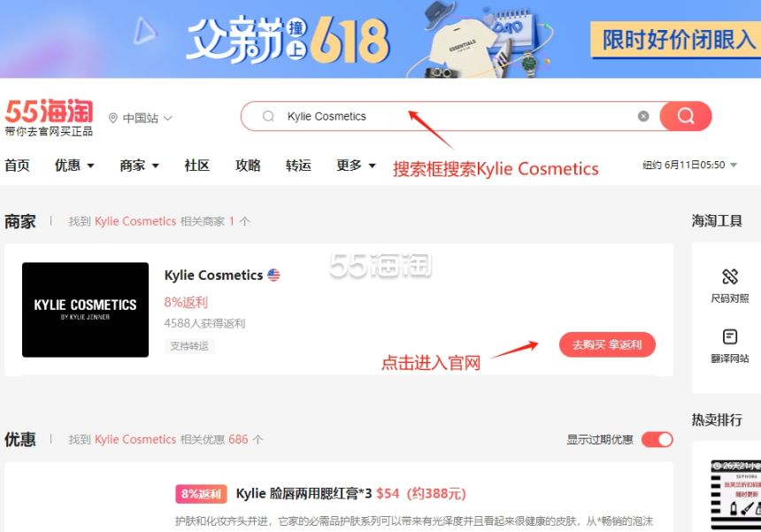
Task: Click the Kylie Cosmetics black logo thumbnail
Action: [x=86, y=310]
